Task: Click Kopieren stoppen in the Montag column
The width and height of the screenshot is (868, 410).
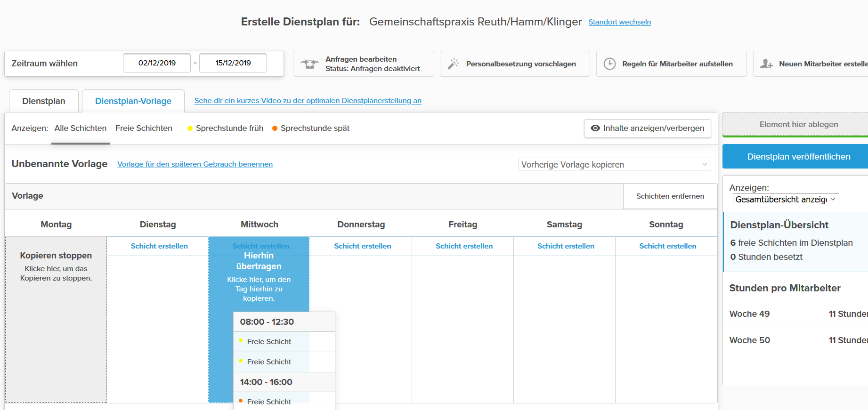Action: tap(56, 256)
